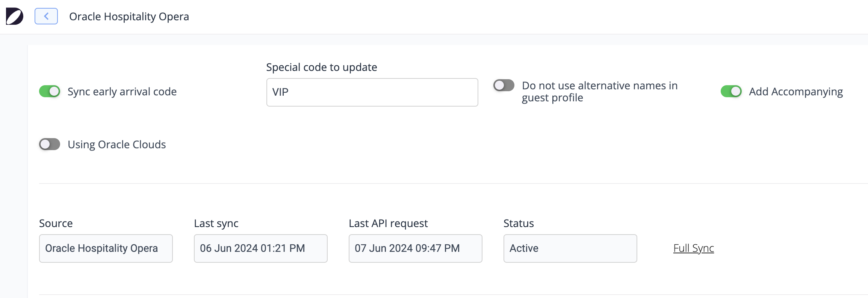This screenshot has width=868, height=298.
Task: Run Full Sync link
Action: pos(694,248)
